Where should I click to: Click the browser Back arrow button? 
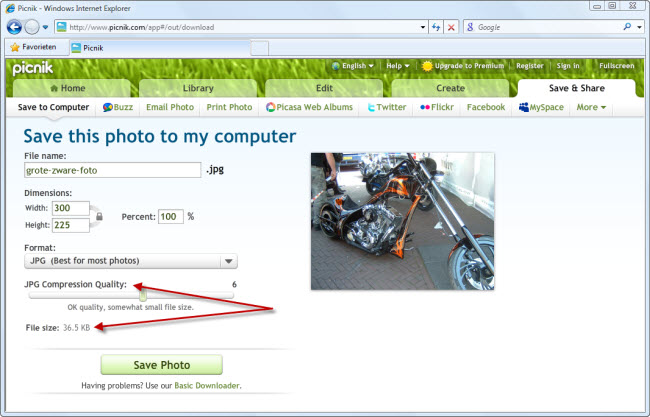tap(14, 27)
